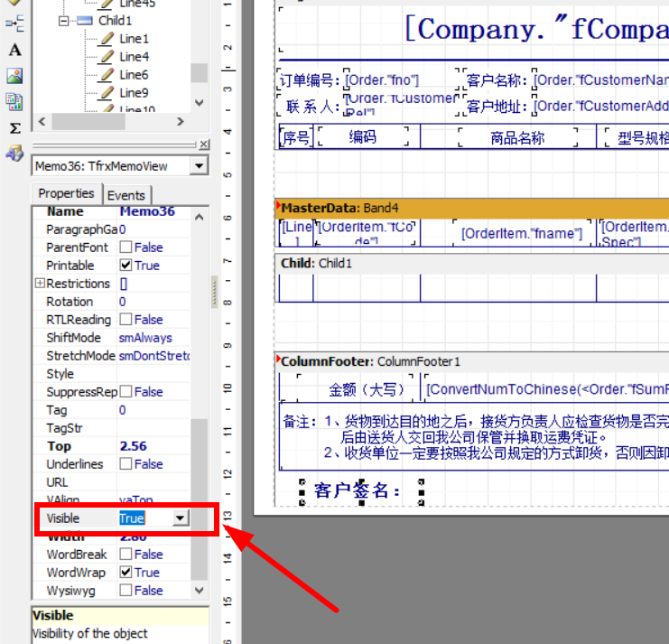Open the Visible property dropdown
This screenshot has height=644, width=669.
click(181, 518)
